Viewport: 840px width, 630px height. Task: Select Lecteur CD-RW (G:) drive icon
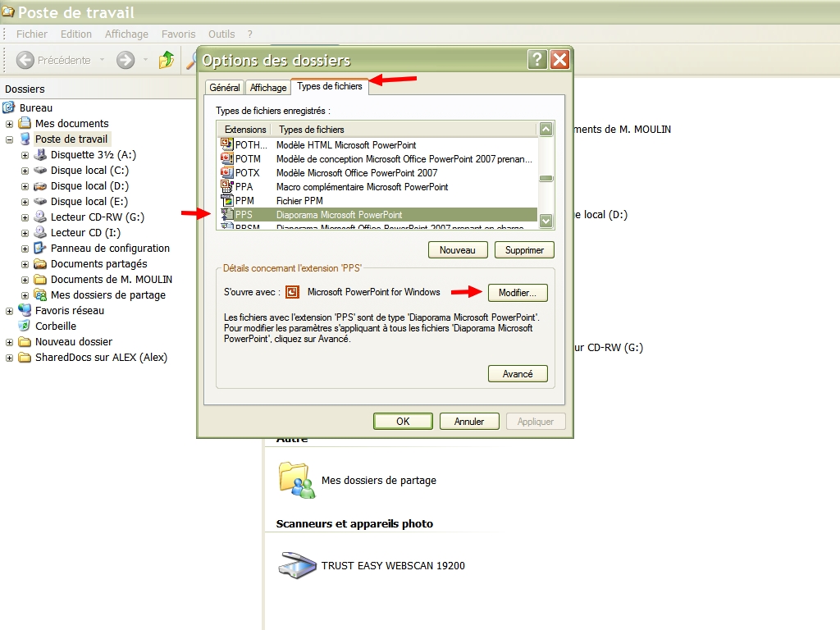(x=40, y=217)
